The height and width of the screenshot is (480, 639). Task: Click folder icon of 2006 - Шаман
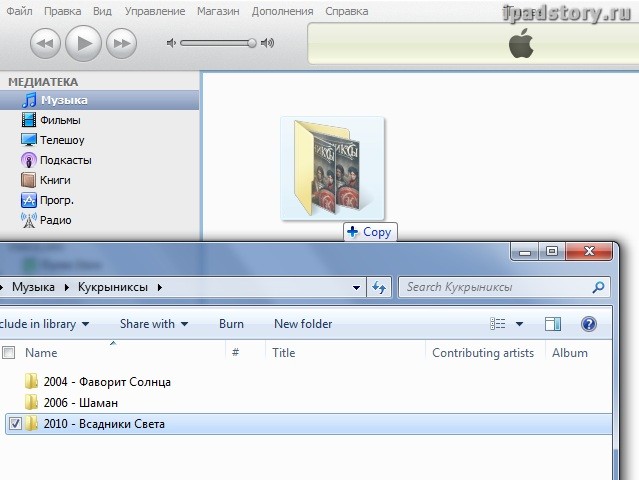pyautogui.click(x=31, y=402)
